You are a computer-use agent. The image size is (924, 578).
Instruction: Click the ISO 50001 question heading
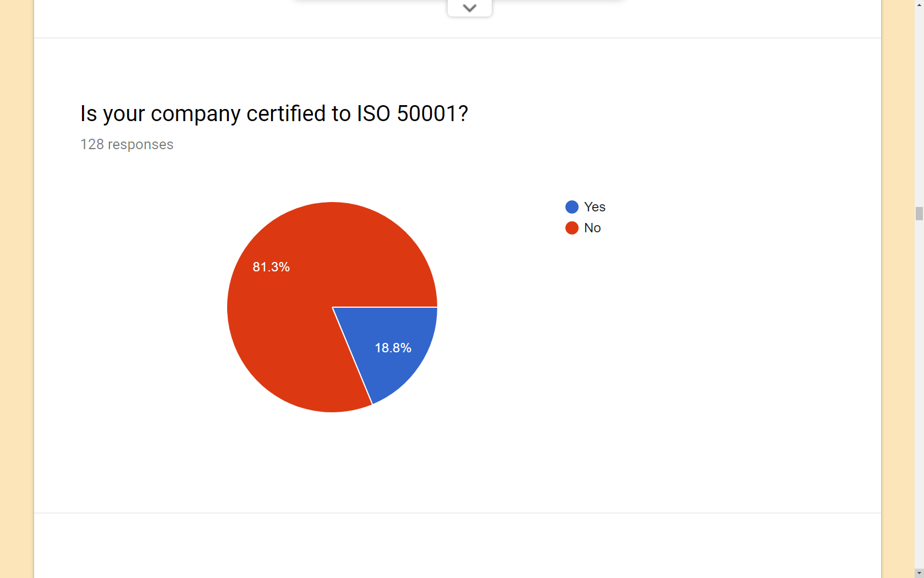274,113
